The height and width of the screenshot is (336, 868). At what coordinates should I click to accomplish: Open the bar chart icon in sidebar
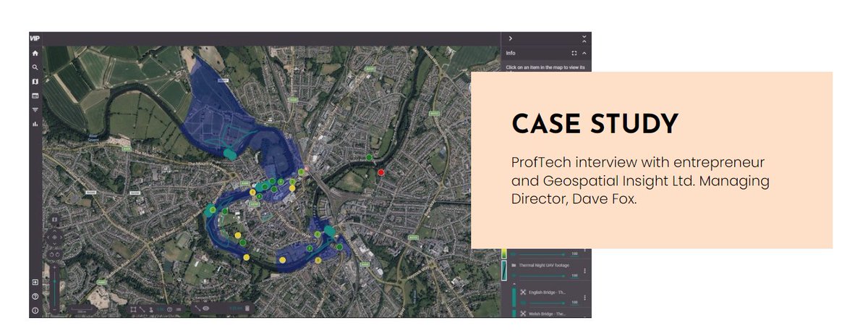point(35,124)
